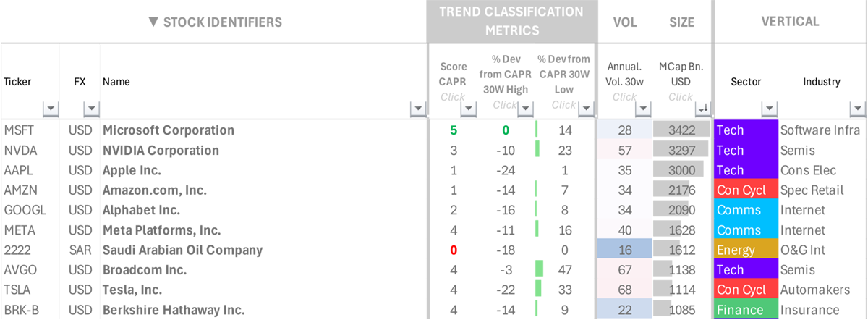Open the Industry column filter dropdown
Viewport: 868px width, 320px height.
(x=857, y=109)
